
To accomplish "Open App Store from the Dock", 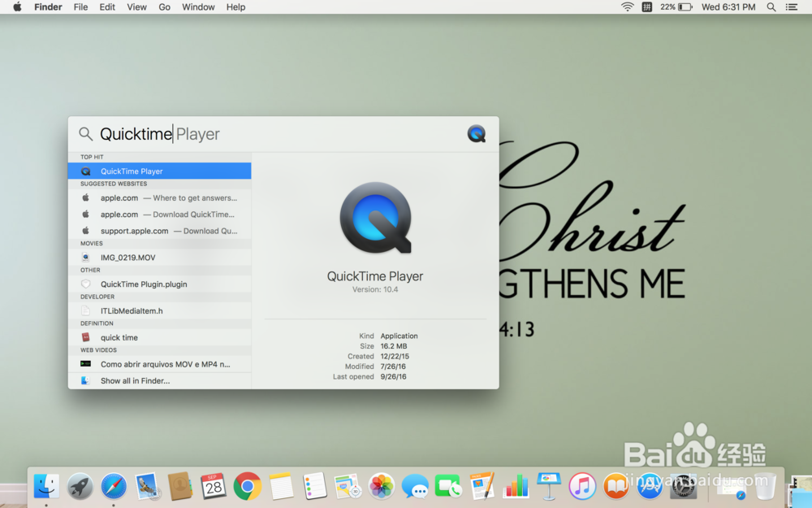I will 650,486.
